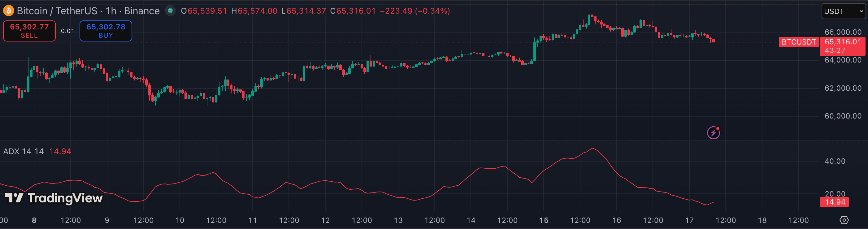Click the date 8 on time axis
Screen dimensions: 868x229
click(x=34, y=220)
